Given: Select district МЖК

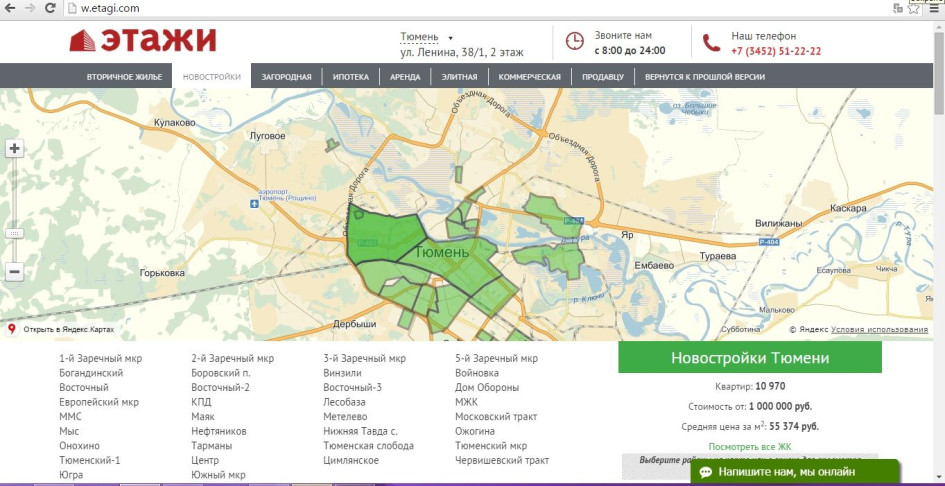Looking at the screenshot, I should pos(466,402).
